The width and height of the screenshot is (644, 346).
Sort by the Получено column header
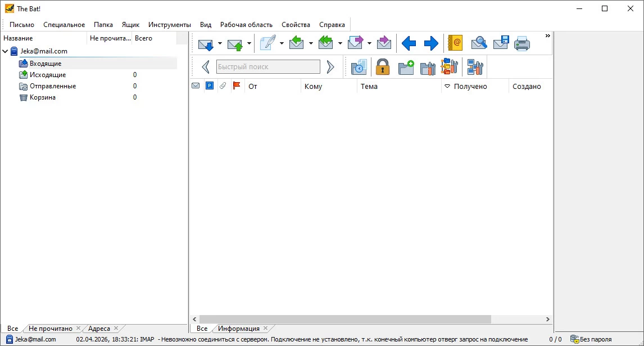tap(470, 86)
